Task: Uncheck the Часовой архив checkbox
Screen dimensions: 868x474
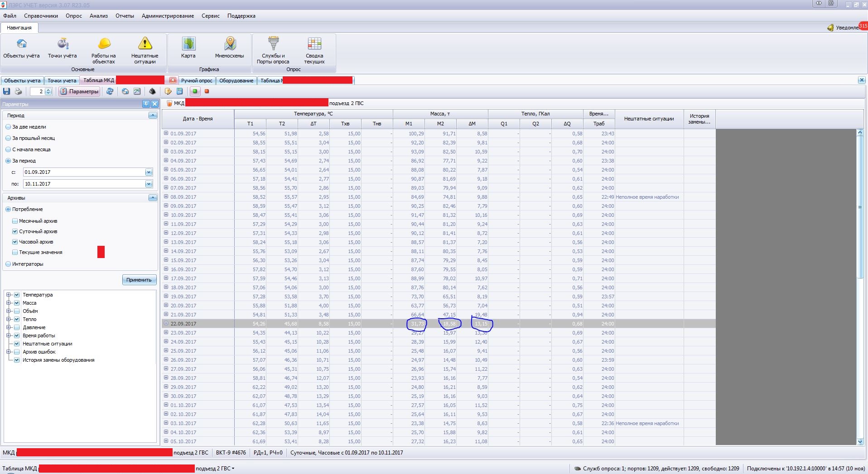Action: pos(15,242)
